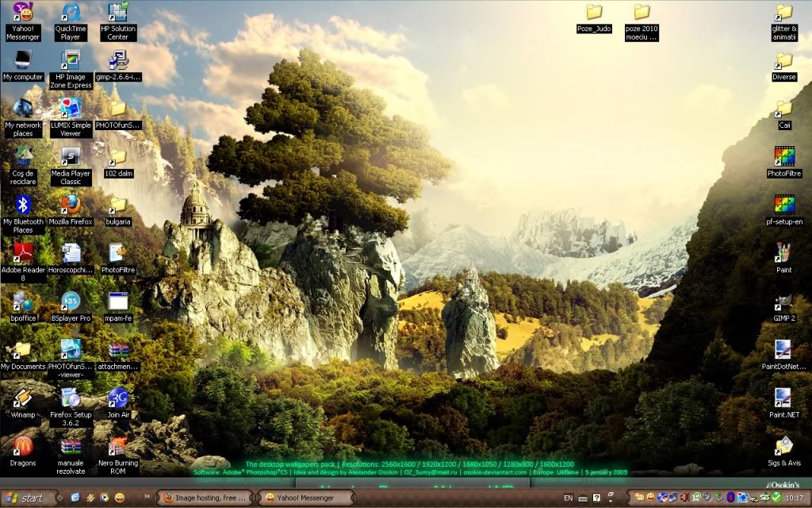Click the language bar keyboard icon
The image size is (812, 508).
pos(583,498)
